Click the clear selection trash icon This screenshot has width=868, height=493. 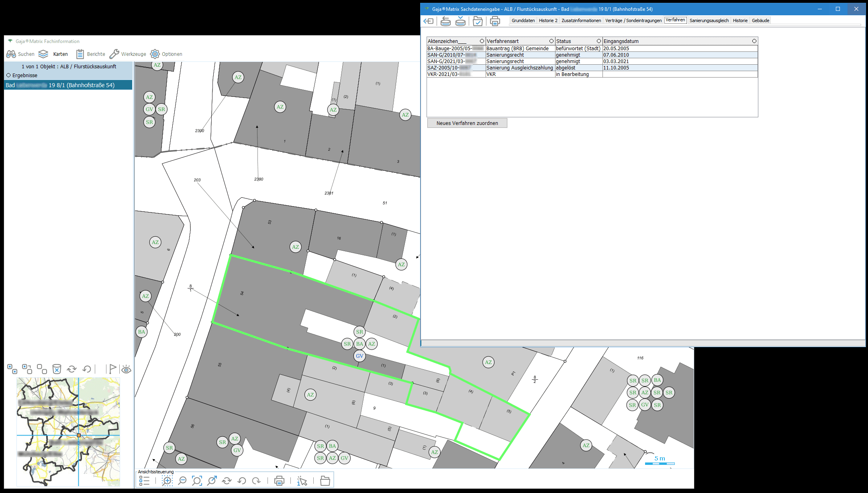[x=57, y=369]
